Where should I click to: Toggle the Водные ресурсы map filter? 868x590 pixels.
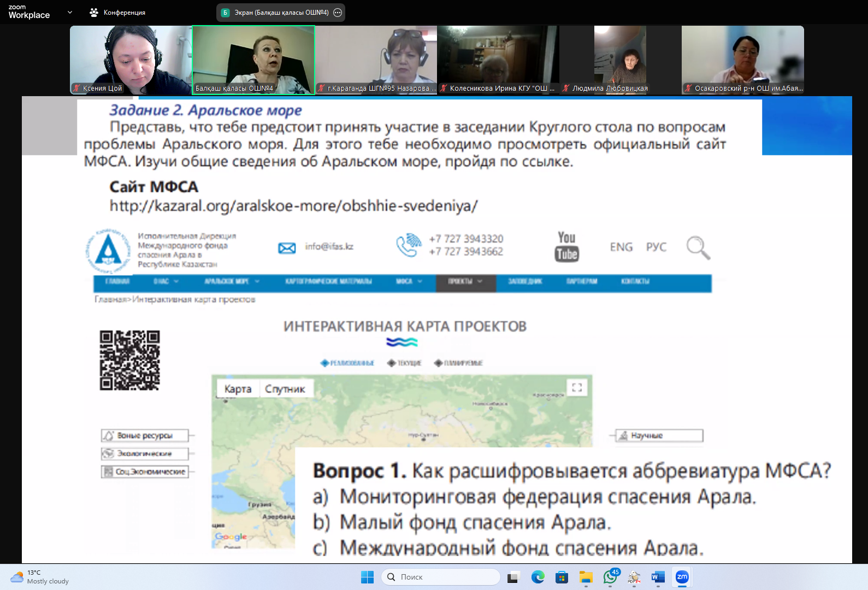(x=145, y=435)
